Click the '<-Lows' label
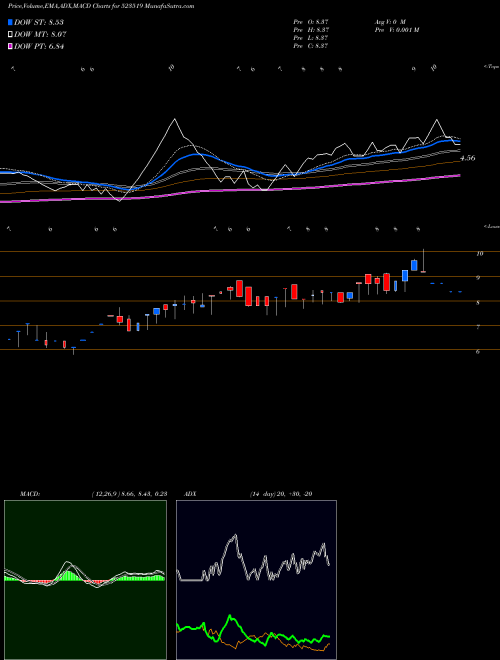 492,226
